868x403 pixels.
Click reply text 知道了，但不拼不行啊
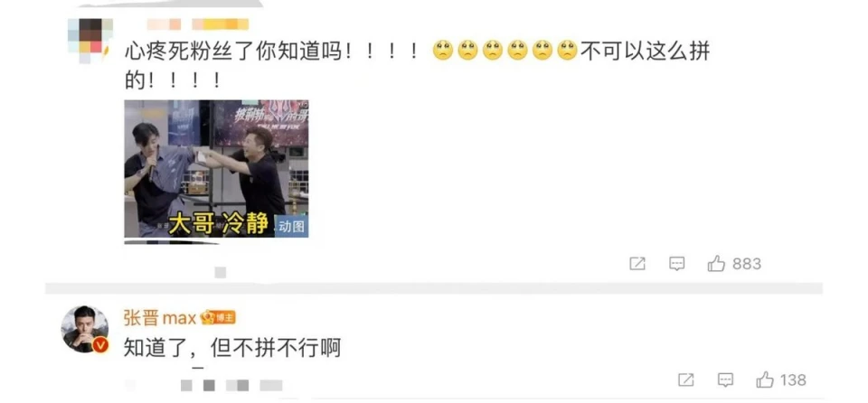232,348
